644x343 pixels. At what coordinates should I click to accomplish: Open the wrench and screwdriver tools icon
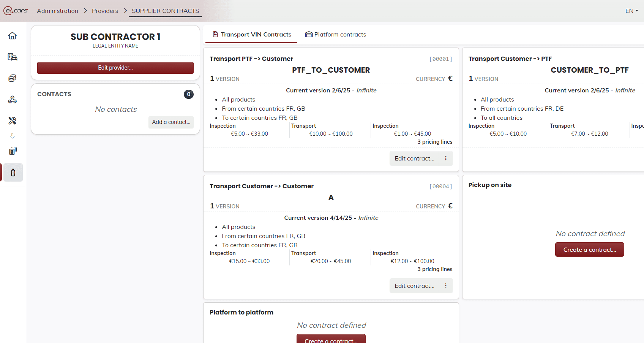[x=13, y=121]
